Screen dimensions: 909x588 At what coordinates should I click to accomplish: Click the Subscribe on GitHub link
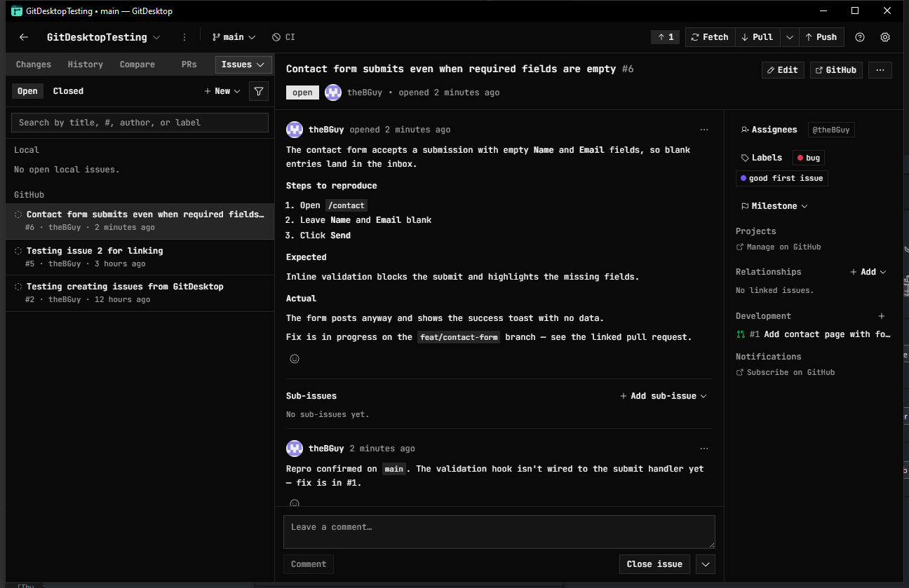tap(786, 372)
